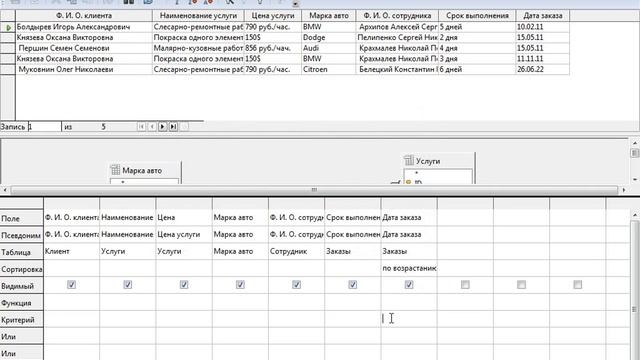This screenshot has height=360, width=640.
Task: Open Поле cell with Цена field
Action: click(184, 218)
